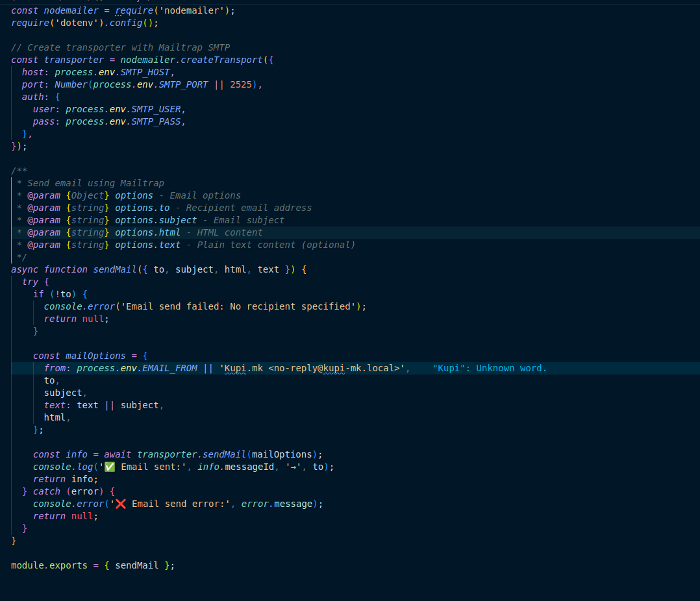This screenshot has width=700, height=601.
Task: Click options.subject in the JSDoc comment
Action: click(x=156, y=220)
